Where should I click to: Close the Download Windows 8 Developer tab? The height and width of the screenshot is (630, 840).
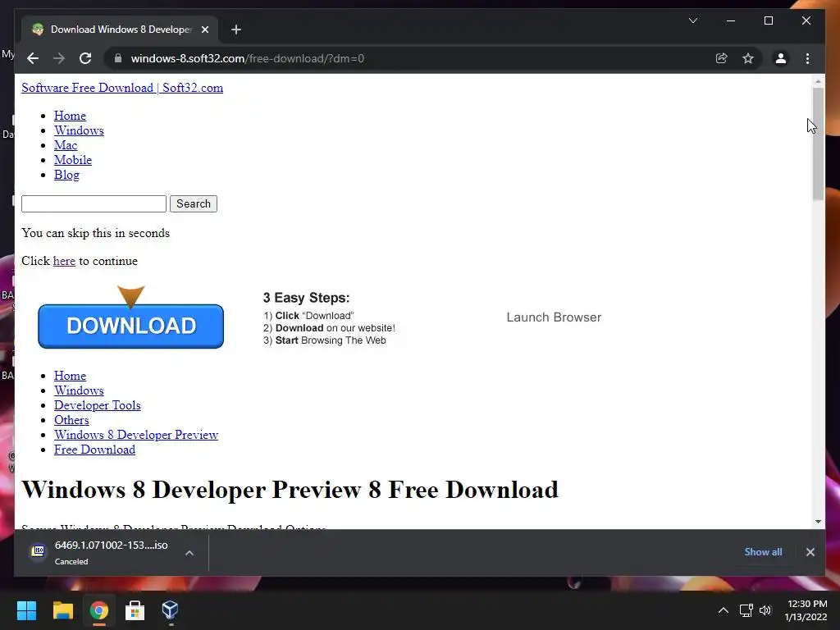[x=204, y=30]
